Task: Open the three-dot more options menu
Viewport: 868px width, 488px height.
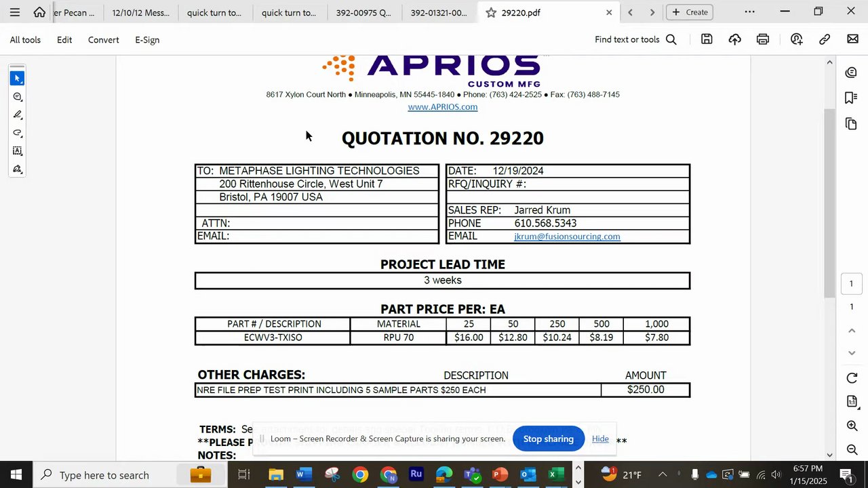Action: click(x=749, y=12)
